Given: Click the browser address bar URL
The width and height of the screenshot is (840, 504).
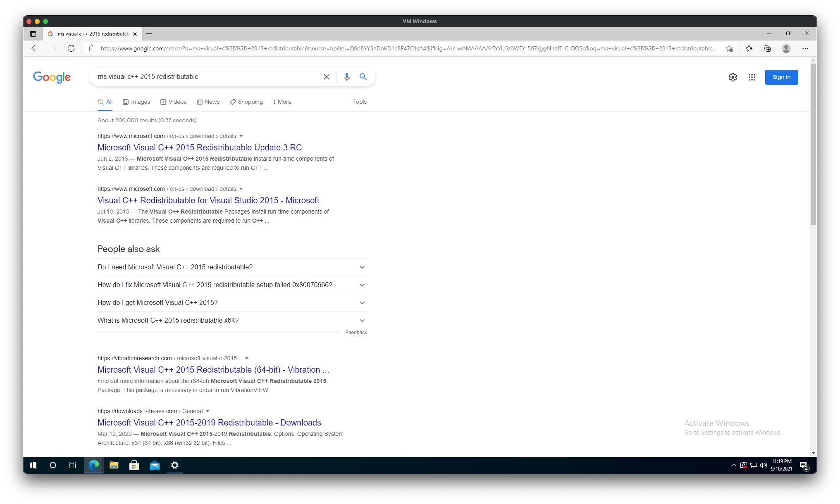Looking at the screenshot, I should 408,48.
